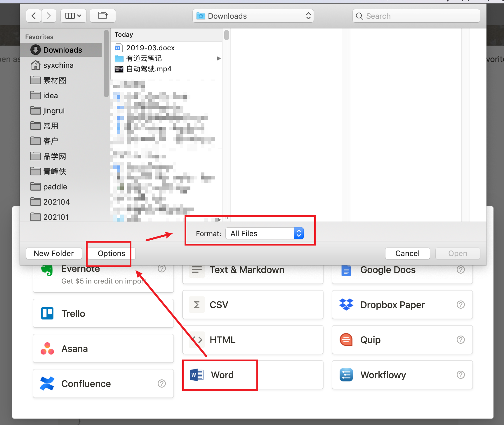Go forward with the right chevron button
Image resolution: width=504 pixels, height=425 pixels.
[x=49, y=16]
